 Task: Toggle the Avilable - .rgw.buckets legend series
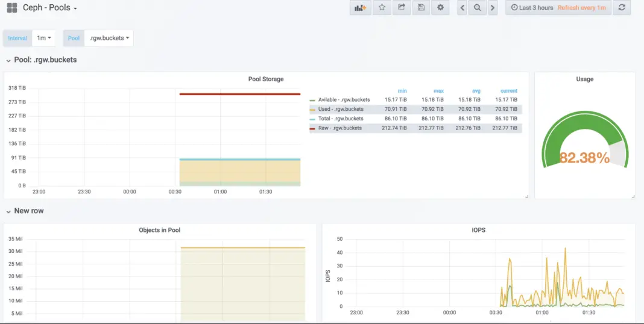click(x=341, y=100)
